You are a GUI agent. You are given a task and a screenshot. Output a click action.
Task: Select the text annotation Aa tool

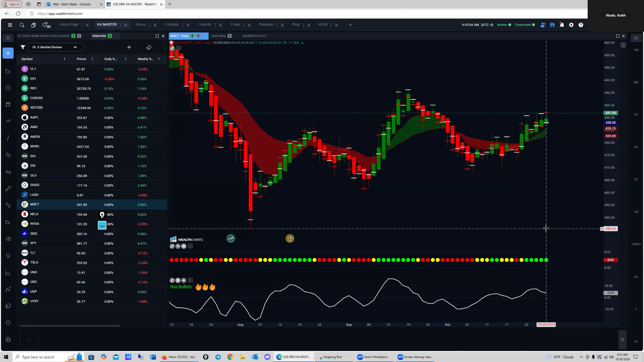[x=8, y=172]
